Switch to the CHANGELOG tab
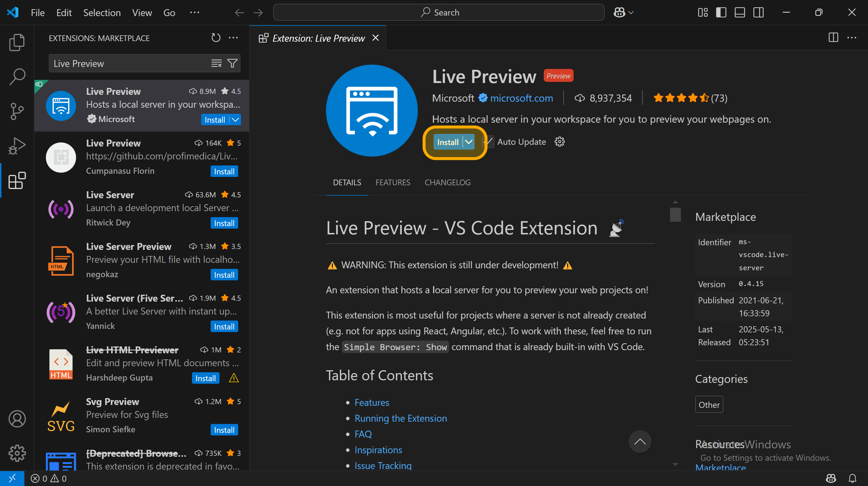Image resolution: width=868 pixels, height=486 pixels. pyautogui.click(x=447, y=182)
